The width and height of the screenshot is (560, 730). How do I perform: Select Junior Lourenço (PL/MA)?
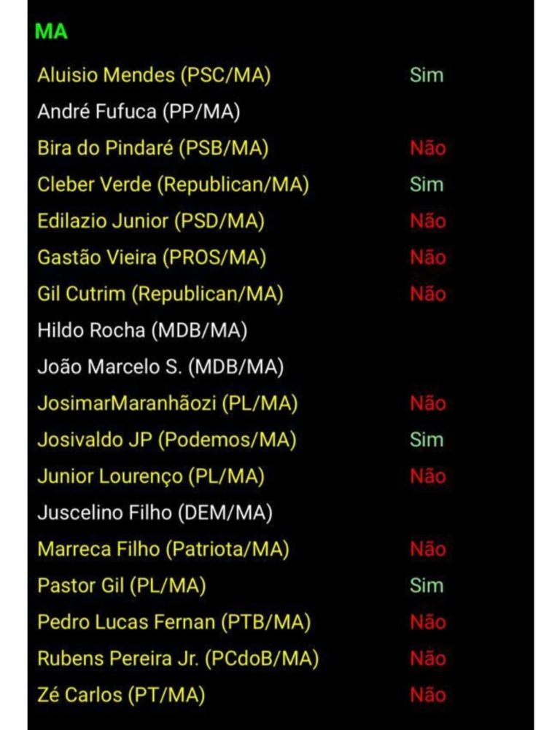point(150,476)
